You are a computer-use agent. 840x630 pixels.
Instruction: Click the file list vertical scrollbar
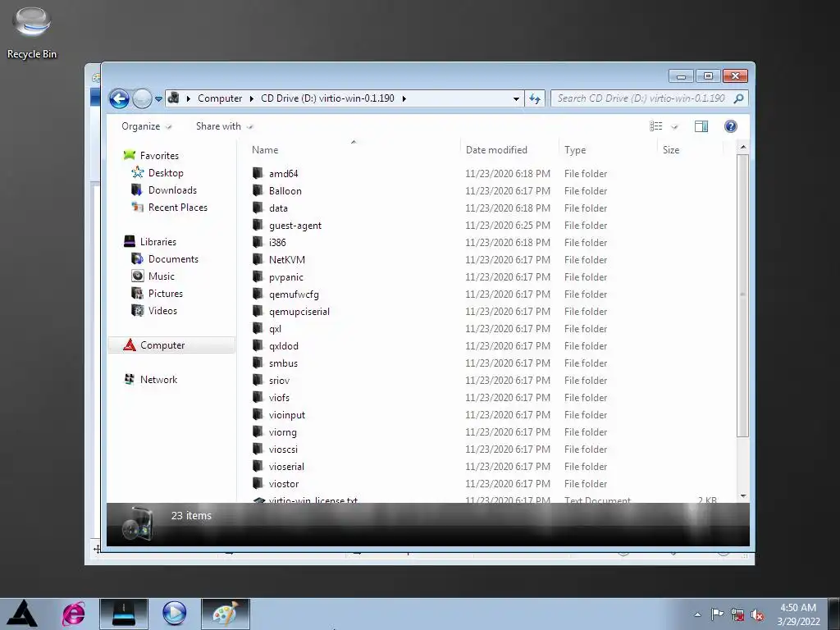tap(742, 295)
